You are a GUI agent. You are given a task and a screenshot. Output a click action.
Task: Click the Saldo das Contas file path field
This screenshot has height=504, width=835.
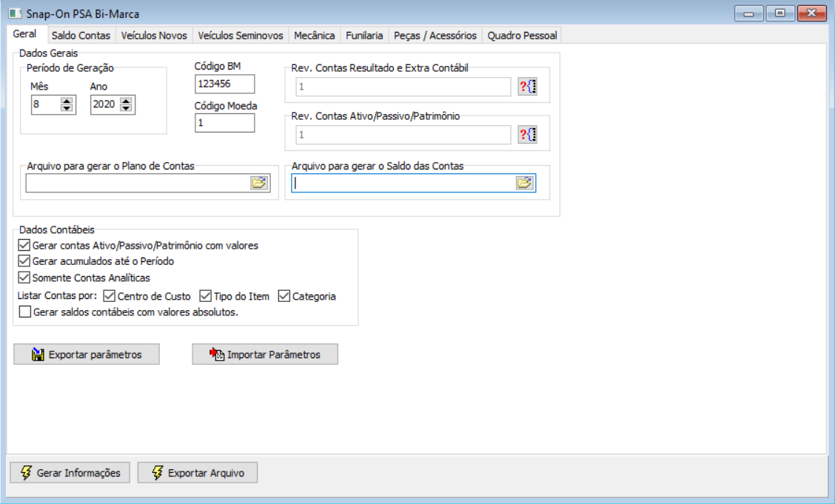click(403, 183)
